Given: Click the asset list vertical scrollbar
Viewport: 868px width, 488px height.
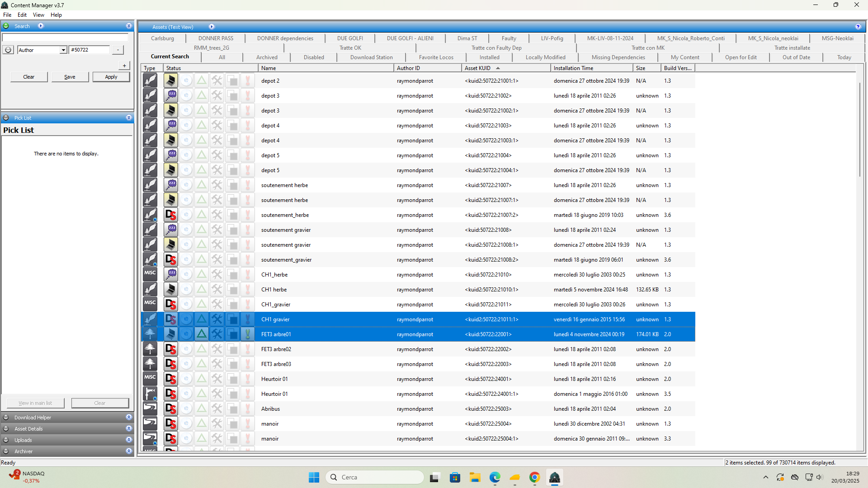Looking at the screenshot, I should click(860, 129).
